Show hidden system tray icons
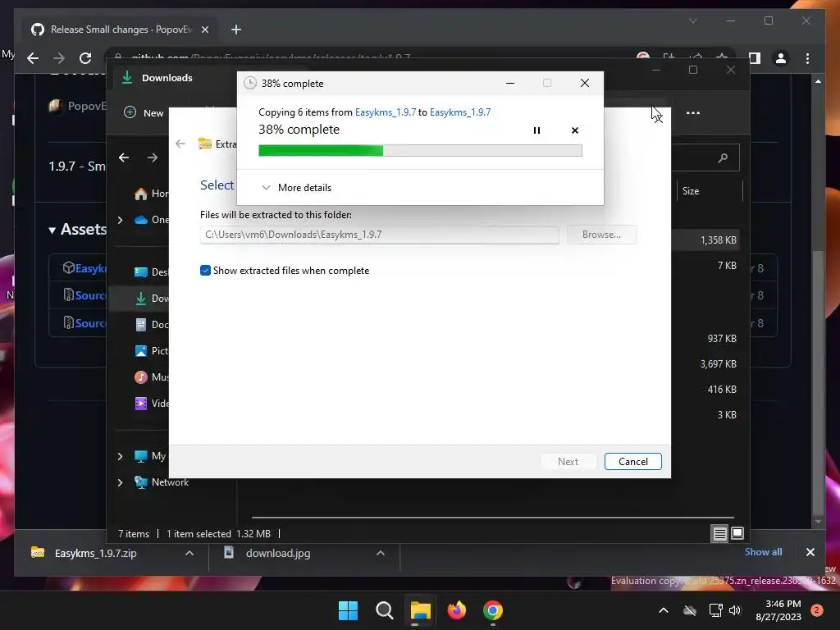840x630 pixels. pyautogui.click(x=663, y=610)
